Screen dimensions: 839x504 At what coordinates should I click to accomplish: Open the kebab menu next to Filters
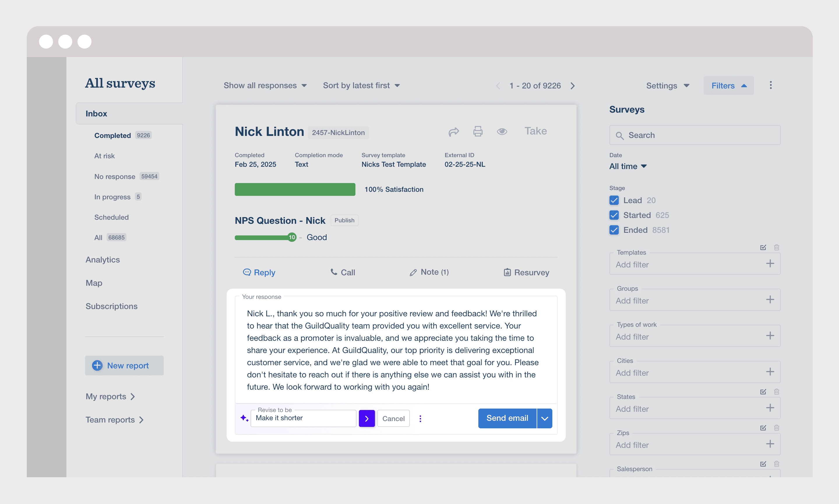pyautogui.click(x=771, y=85)
